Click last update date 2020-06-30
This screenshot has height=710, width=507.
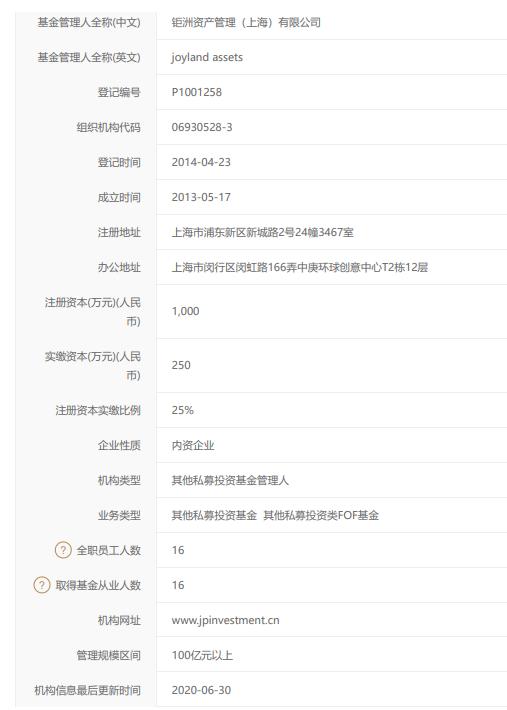(x=201, y=690)
